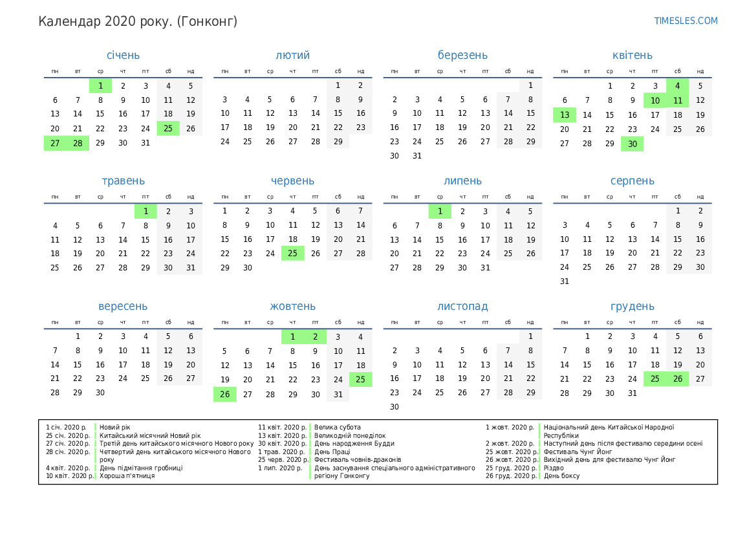Select legend entry 'Хороша п'ятниця'

coord(127,475)
